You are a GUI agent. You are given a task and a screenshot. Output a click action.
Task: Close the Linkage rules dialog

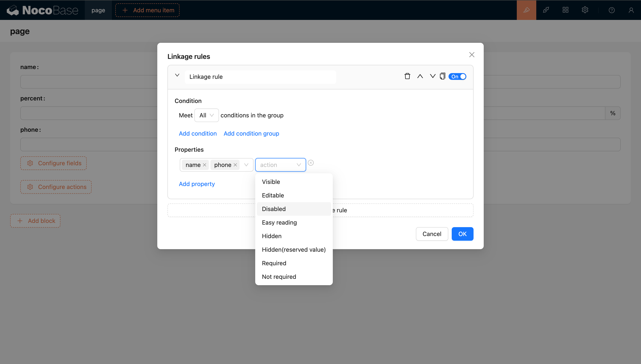tap(472, 55)
